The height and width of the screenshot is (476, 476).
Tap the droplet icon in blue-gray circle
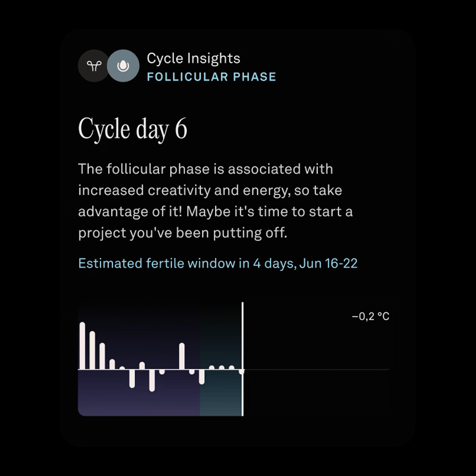(123, 66)
